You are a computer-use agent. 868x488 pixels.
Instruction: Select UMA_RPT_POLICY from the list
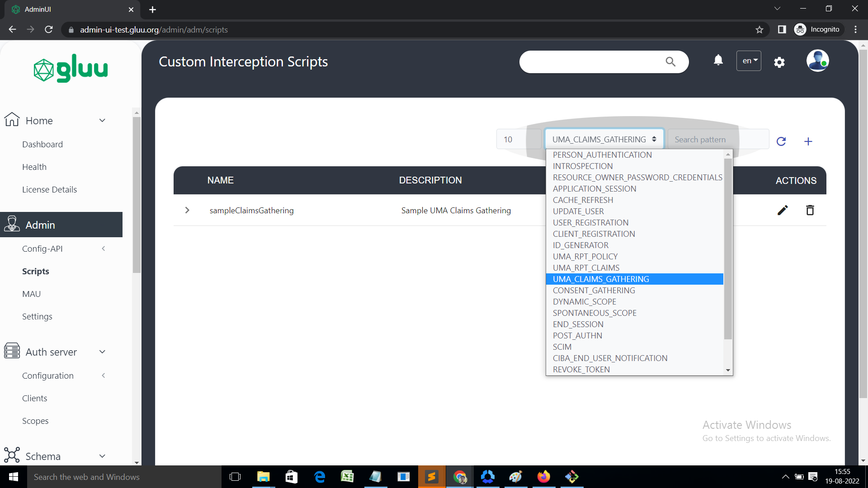[x=585, y=256]
